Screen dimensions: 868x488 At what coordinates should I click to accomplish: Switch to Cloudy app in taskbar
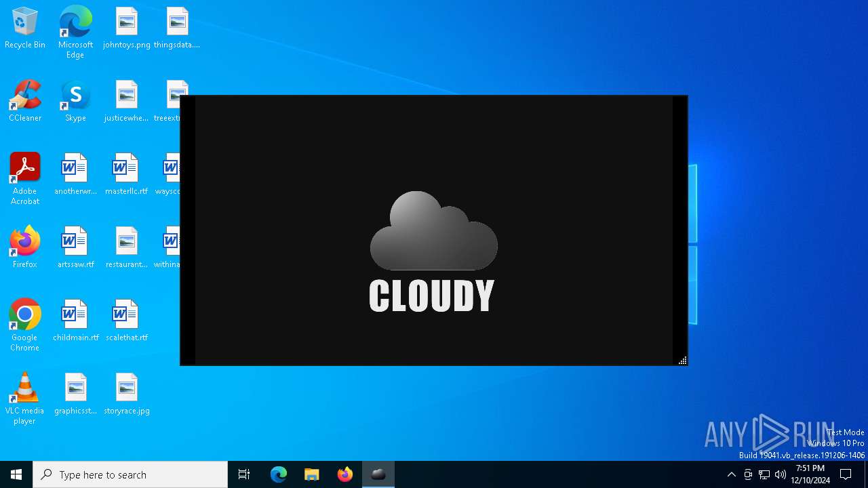point(378,474)
